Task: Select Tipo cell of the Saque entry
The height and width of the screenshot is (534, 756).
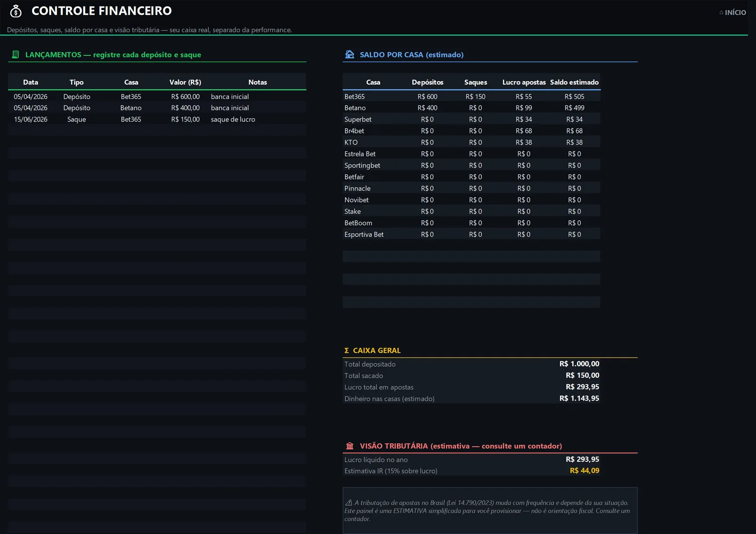Action: point(77,119)
